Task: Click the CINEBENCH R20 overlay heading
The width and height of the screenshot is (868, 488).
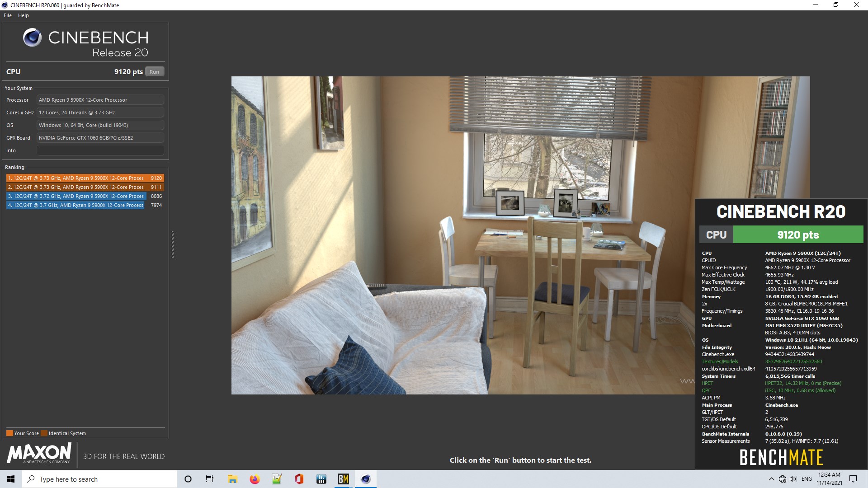Action: tap(781, 211)
